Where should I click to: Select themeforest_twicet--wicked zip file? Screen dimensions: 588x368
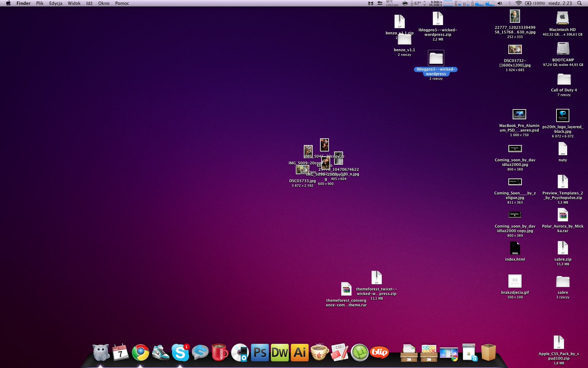click(x=376, y=278)
